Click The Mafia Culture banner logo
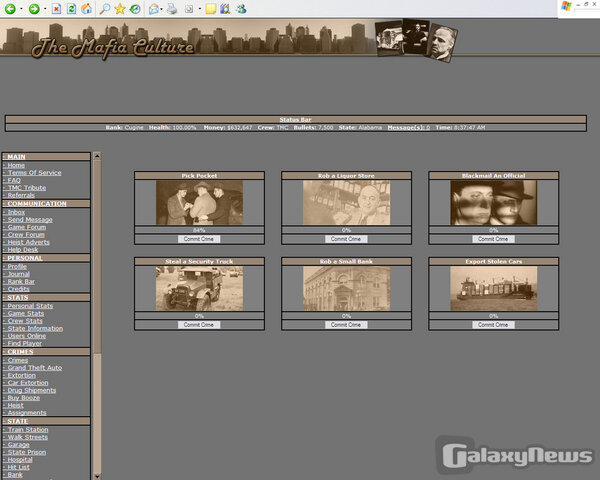 [x=113, y=48]
